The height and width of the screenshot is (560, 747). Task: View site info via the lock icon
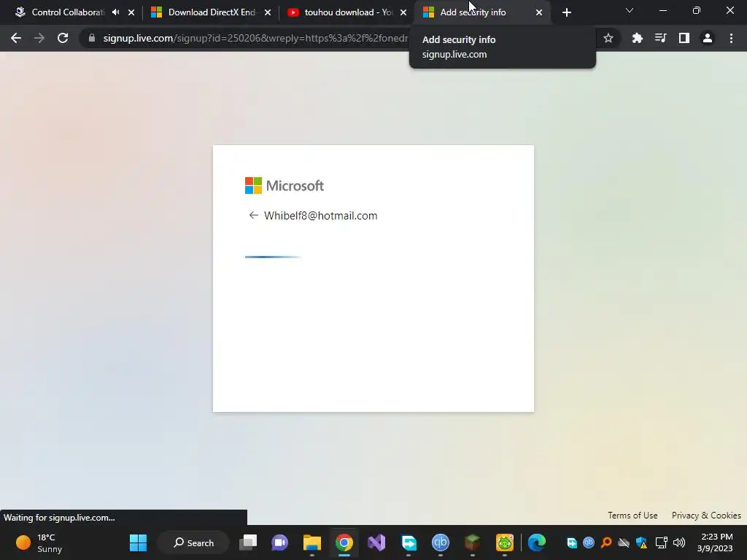[x=91, y=38]
